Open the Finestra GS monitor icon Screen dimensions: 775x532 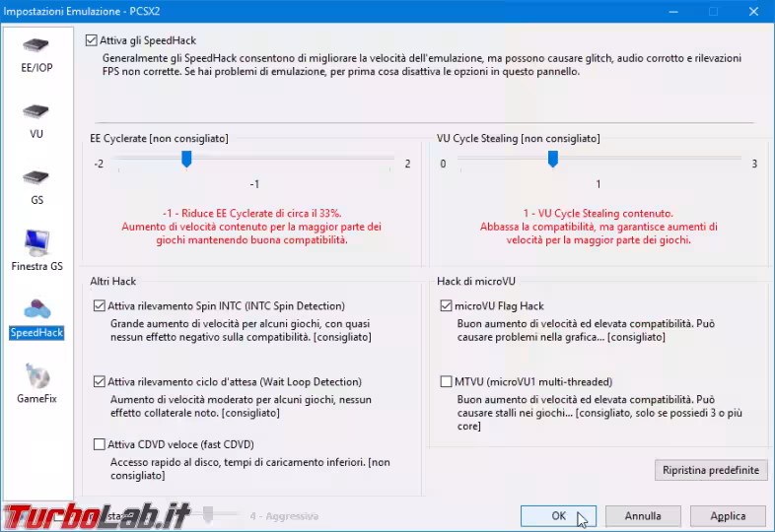(36, 243)
